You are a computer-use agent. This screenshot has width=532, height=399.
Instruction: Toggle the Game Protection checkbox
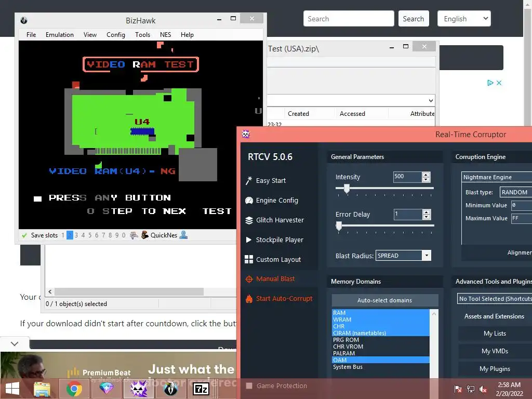coord(249,386)
